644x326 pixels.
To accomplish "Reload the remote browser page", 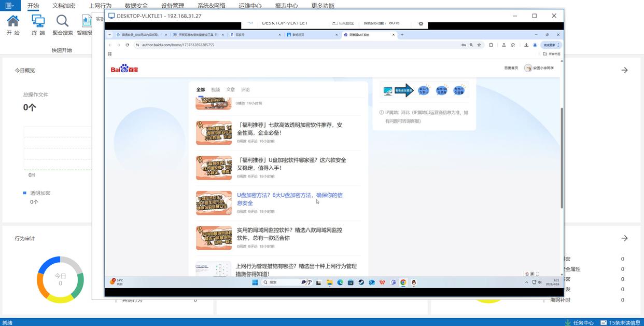I will [x=128, y=45].
